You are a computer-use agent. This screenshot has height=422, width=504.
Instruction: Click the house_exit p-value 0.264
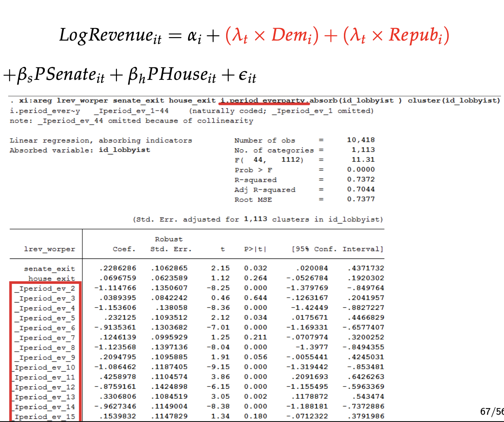255,278
